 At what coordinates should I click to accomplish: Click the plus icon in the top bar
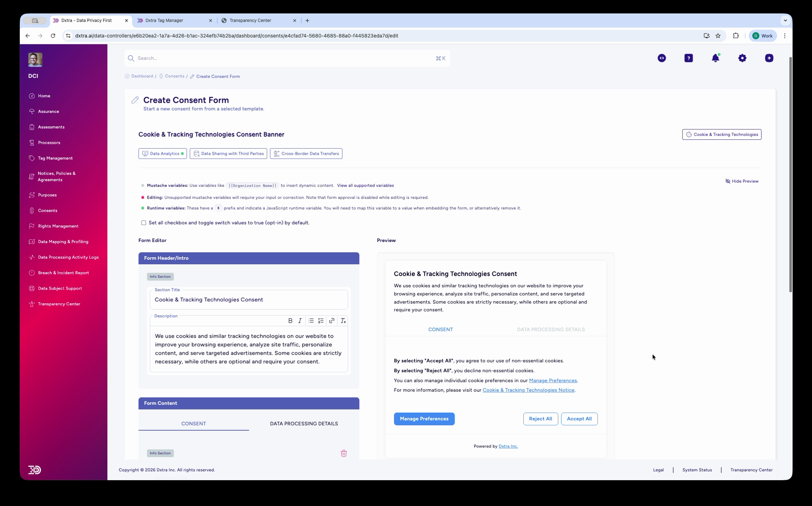pos(769,58)
